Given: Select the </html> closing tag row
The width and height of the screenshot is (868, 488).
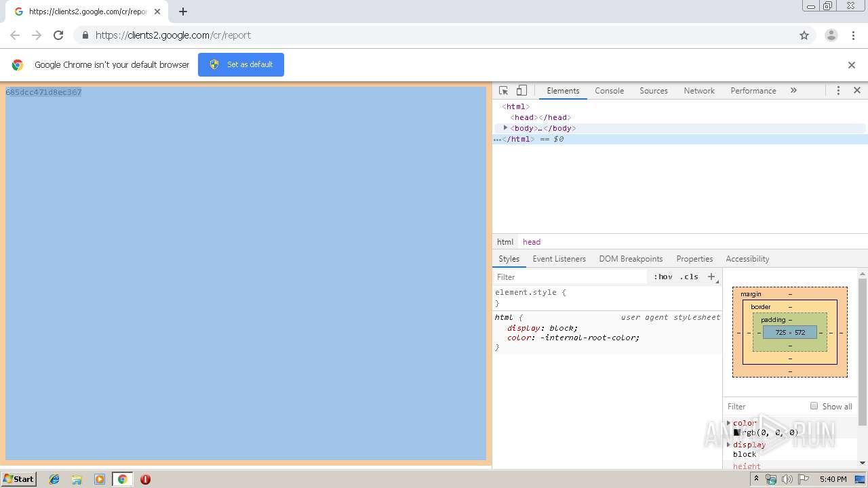Looking at the screenshot, I should click(680, 139).
